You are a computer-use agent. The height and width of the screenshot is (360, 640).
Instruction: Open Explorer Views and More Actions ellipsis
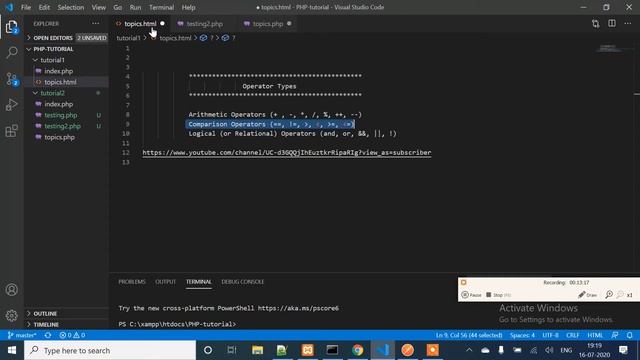coord(96,24)
